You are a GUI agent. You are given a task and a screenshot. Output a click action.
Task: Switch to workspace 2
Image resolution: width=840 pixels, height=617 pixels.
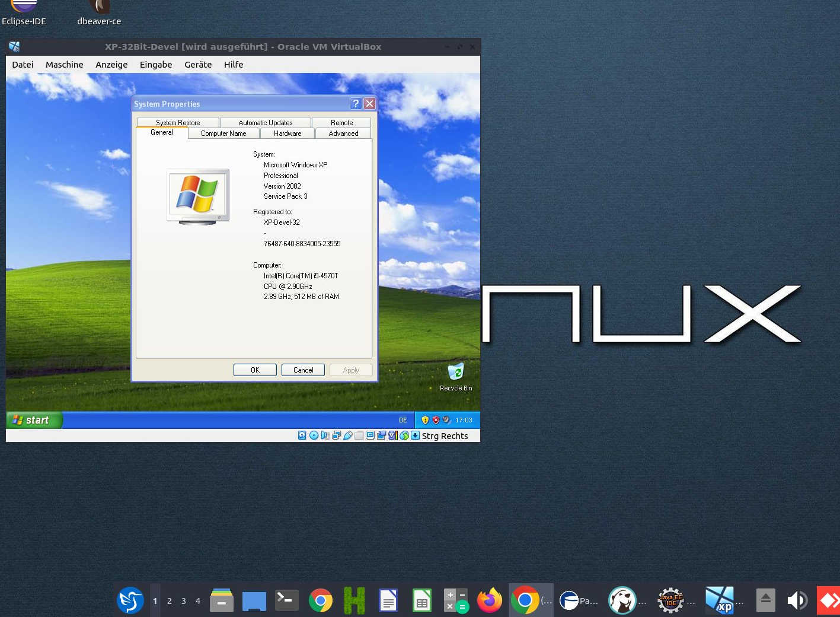[170, 601]
